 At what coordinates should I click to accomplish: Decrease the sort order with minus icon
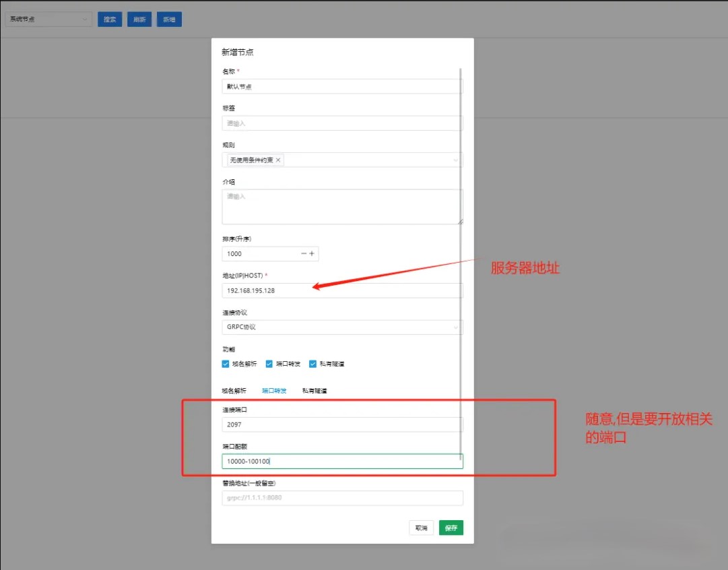point(304,254)
